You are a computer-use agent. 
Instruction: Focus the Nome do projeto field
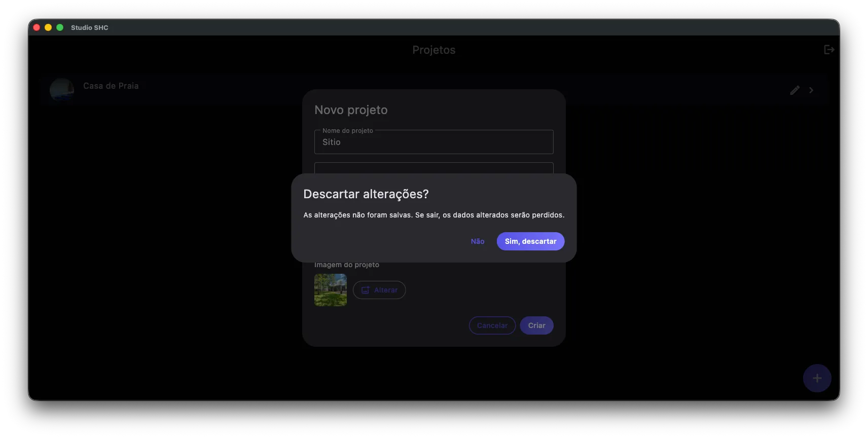pos(433,142)
